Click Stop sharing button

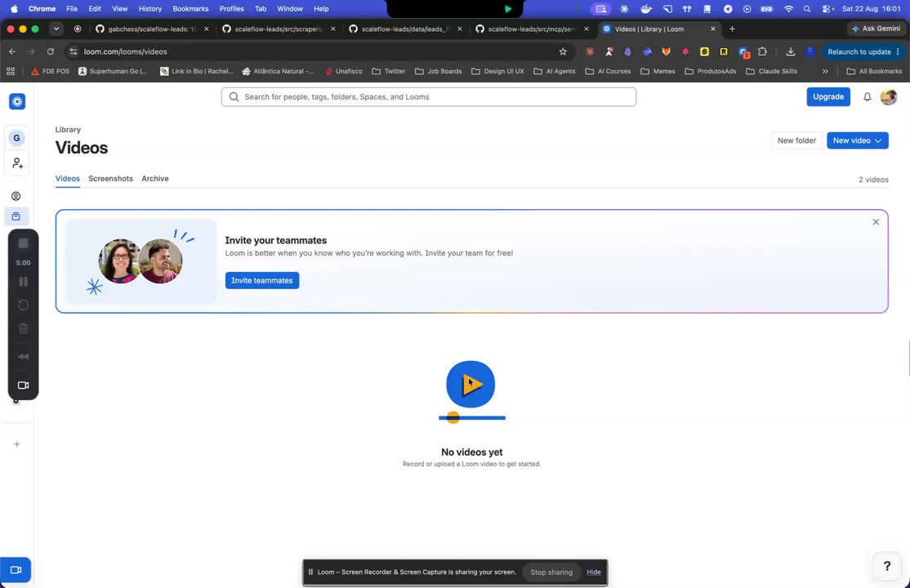tap(551, 572)
